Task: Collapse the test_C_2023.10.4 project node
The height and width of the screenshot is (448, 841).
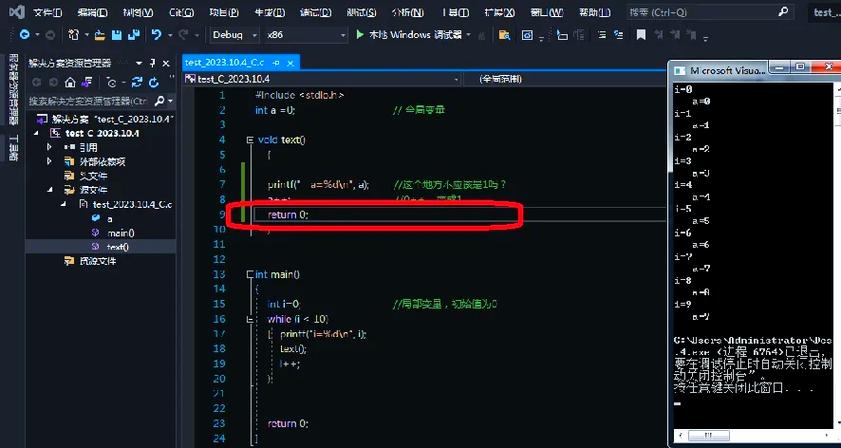Action: pyautogui.click(x=36, y=133)
